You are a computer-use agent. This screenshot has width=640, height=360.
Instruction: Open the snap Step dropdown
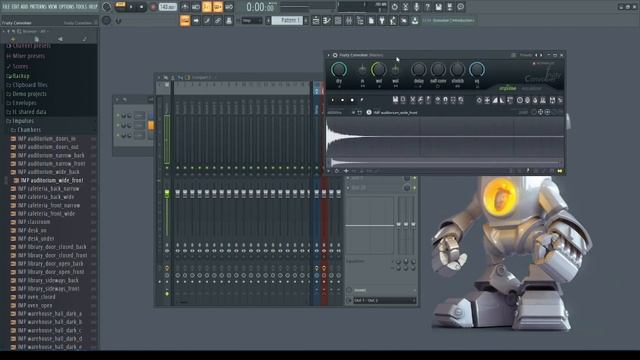pyautogui.click(x=251, y=20)
